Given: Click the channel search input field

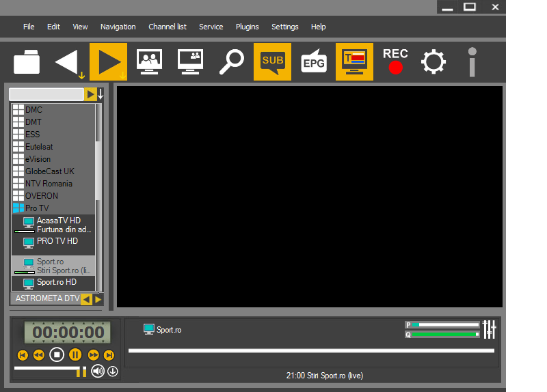Looking at the screenshot, I should (x=46, y=94).
